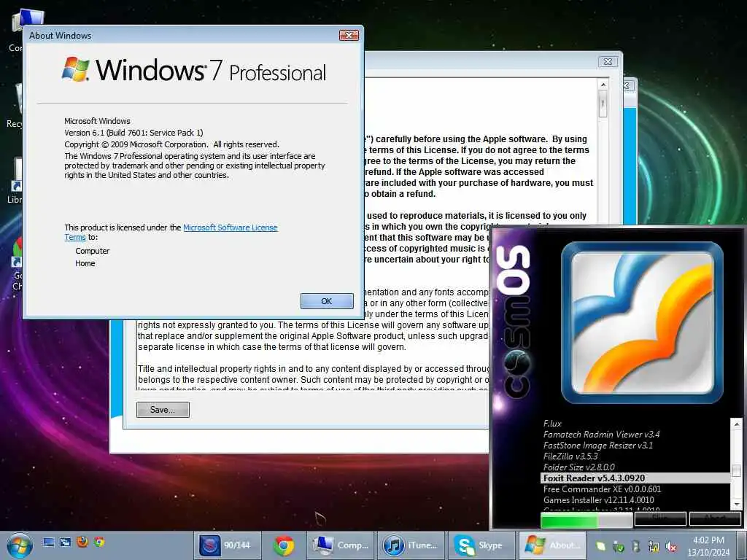Click the installer list scroll down arrow
This screenshot has width=747, height=560.
(737, 504)
